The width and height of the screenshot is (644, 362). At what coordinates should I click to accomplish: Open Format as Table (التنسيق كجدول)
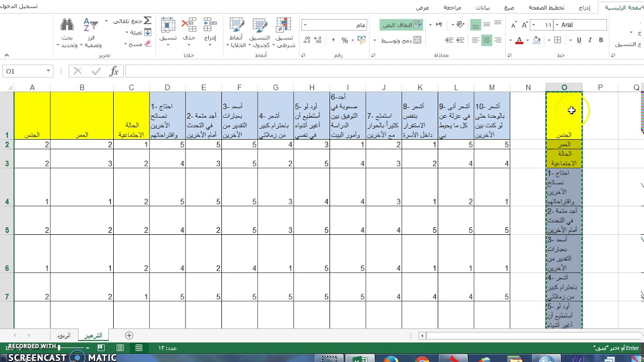click(x=261, y=33)
